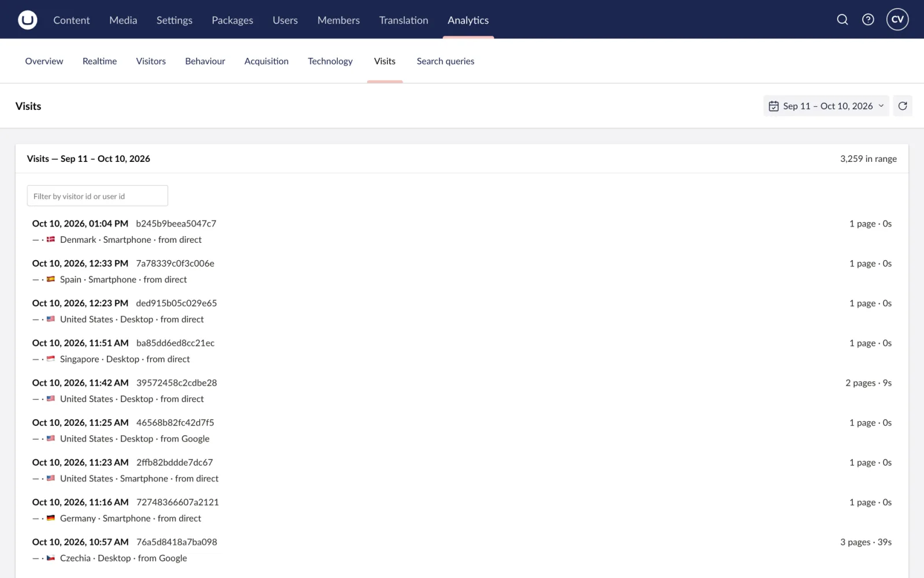Focus the Filter by visitor id field
924x578 pixels.
(x=98, y=196)
